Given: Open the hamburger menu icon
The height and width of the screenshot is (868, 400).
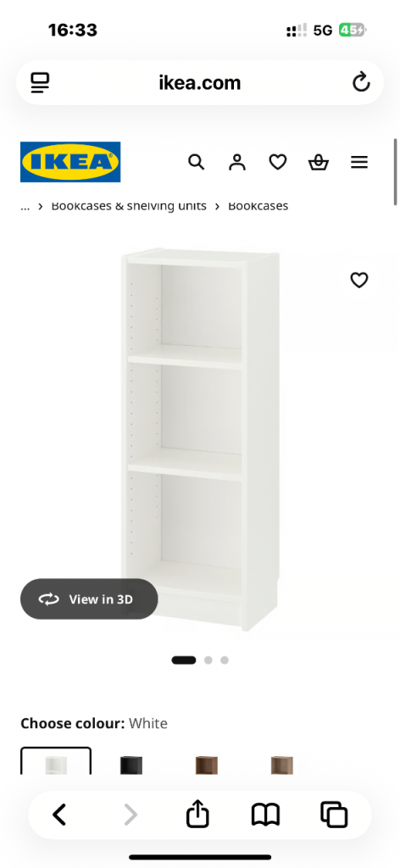Looking at the screenshot, I should pos(359,162).
